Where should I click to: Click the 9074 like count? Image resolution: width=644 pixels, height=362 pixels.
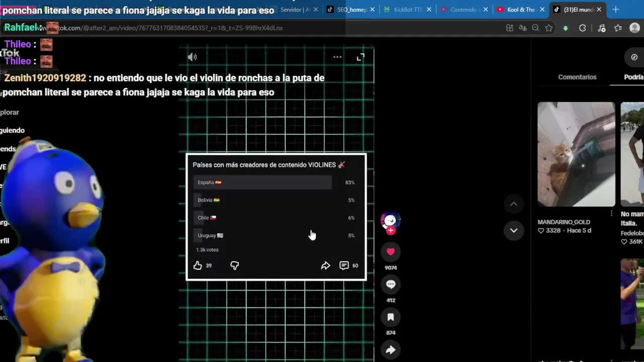pos(390,268)
